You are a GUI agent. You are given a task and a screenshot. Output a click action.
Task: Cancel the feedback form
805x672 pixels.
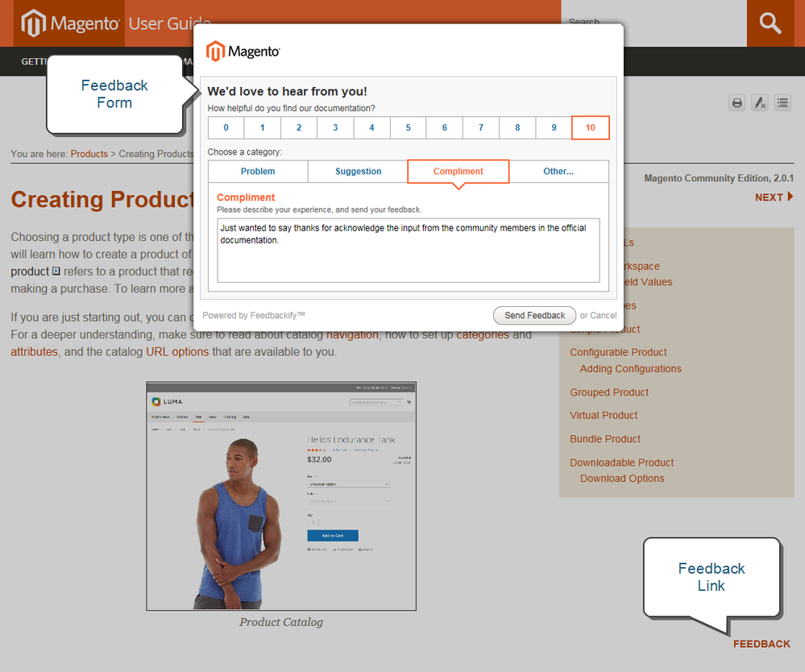pos(604,315)
